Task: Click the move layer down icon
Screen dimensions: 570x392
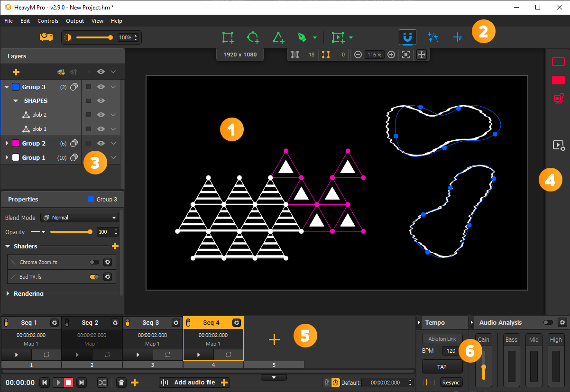Action: 61,72
